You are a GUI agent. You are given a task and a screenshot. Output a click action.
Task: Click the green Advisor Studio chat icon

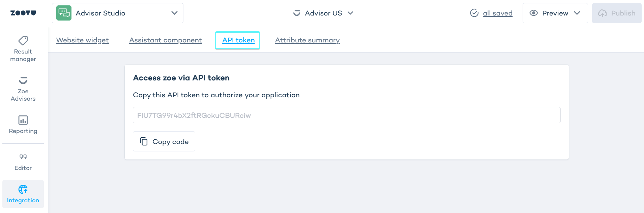pyautogui.click(x=64, y=13)
